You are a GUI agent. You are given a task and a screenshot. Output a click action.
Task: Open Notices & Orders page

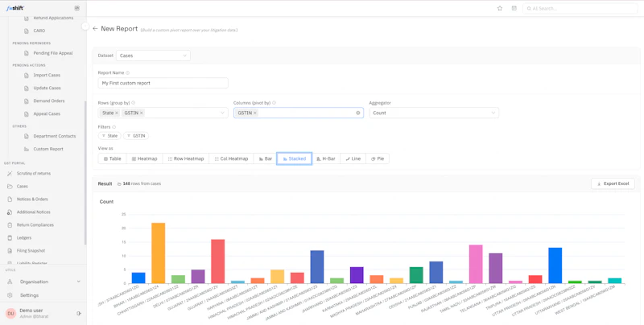point(32,199)
